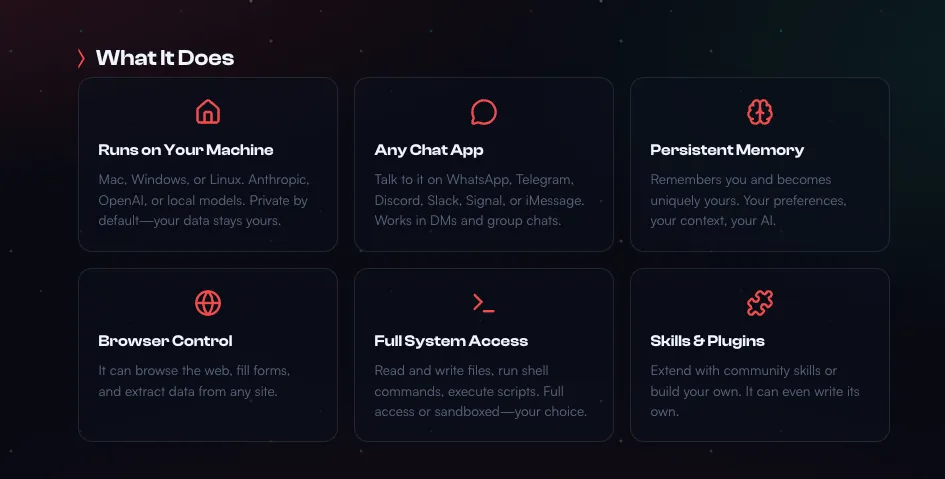Screen dimensions: 945x479
Task: Click the Read and write files description
Action: (480, 391)
